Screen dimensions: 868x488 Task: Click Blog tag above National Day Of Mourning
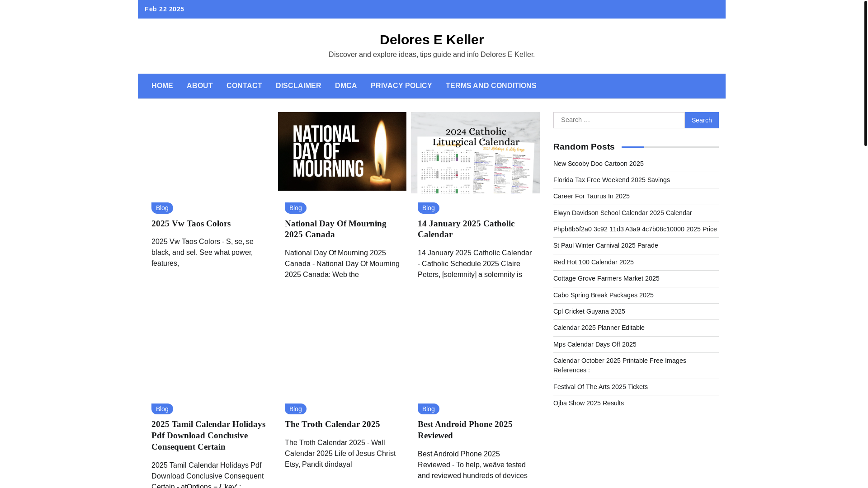(295, 208)
